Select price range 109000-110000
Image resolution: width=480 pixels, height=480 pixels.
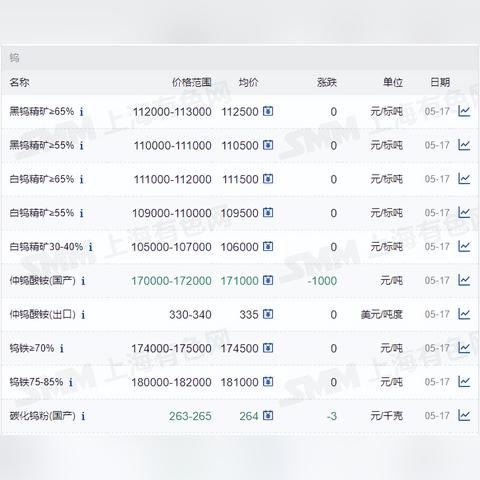pyautogui.click(x=172, y=213)
